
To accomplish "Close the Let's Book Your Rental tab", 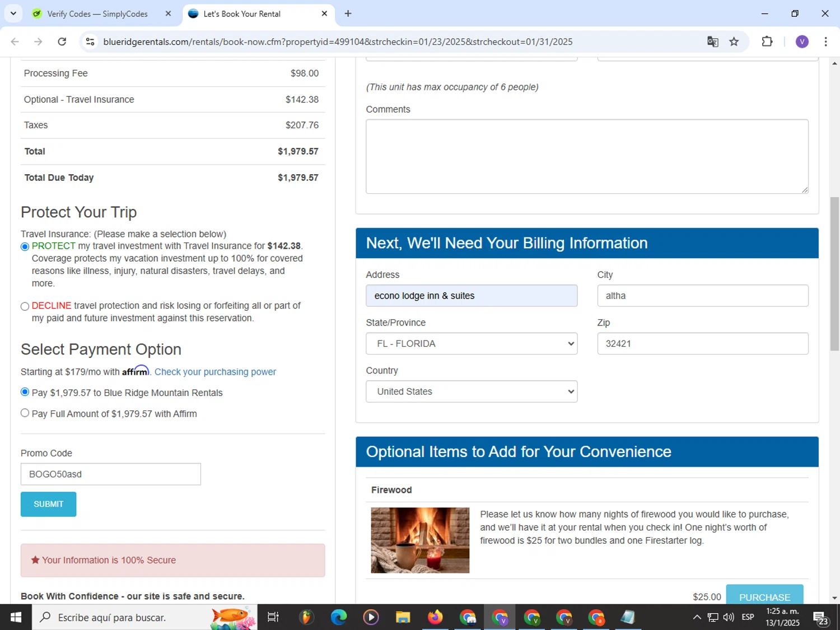I will [324, 13].
